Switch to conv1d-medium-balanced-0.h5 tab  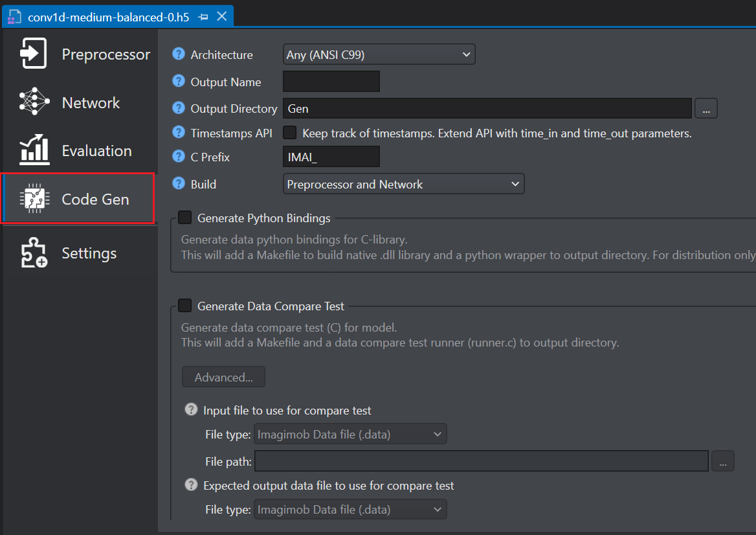click(108, 17)
